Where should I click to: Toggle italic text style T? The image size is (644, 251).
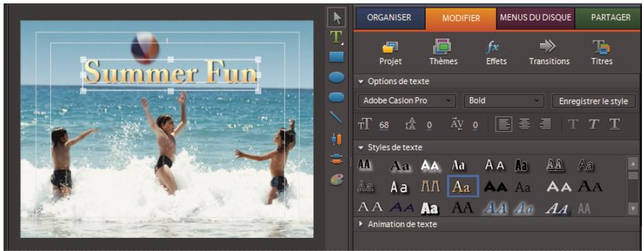(594, 125)
